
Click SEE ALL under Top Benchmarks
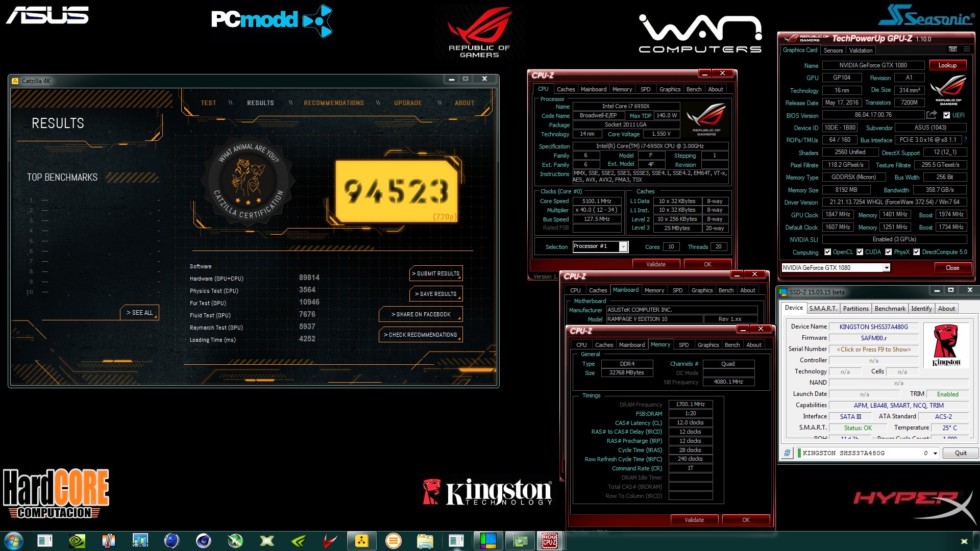139,313
